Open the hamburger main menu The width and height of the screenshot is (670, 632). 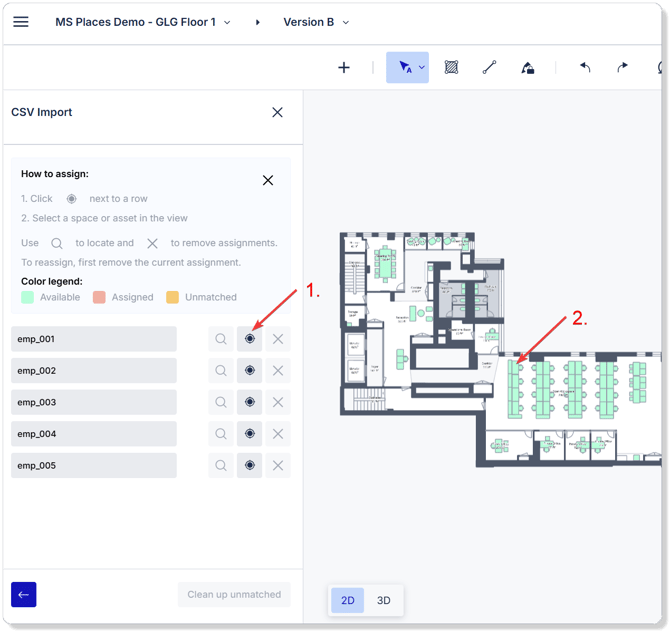pyautogui.click(x=21, y=22)
